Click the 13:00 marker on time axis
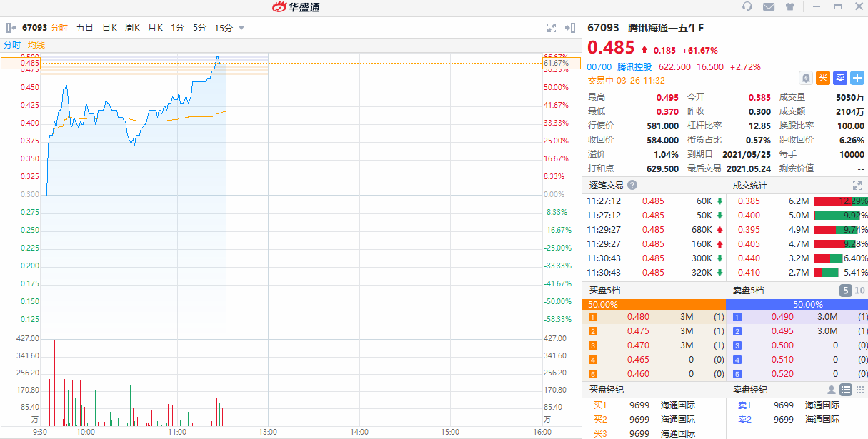The height and width of the screenshot is (439, 868). click(268, 432)
